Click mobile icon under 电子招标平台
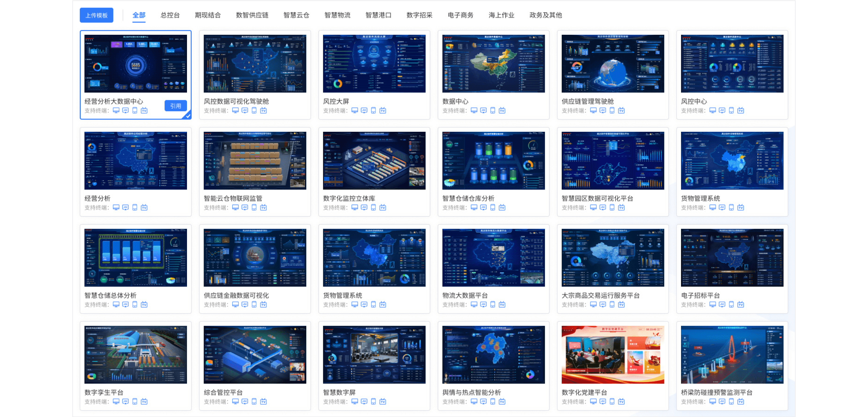 (x=731, y=304)
